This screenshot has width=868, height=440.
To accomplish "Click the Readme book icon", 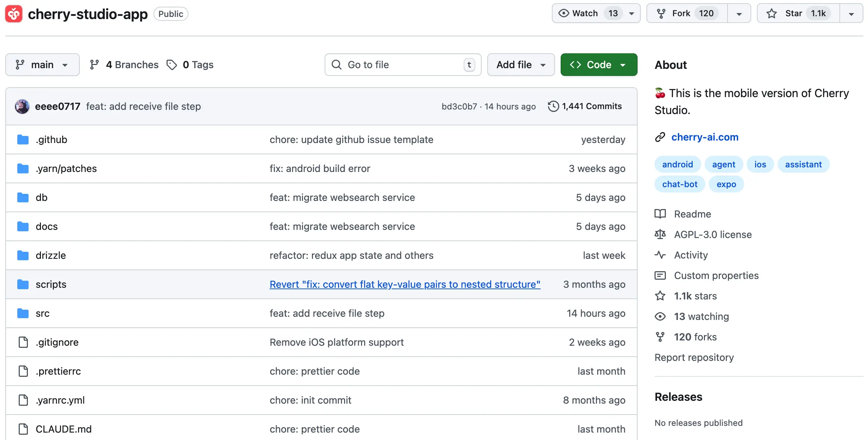I will point(660,214).
